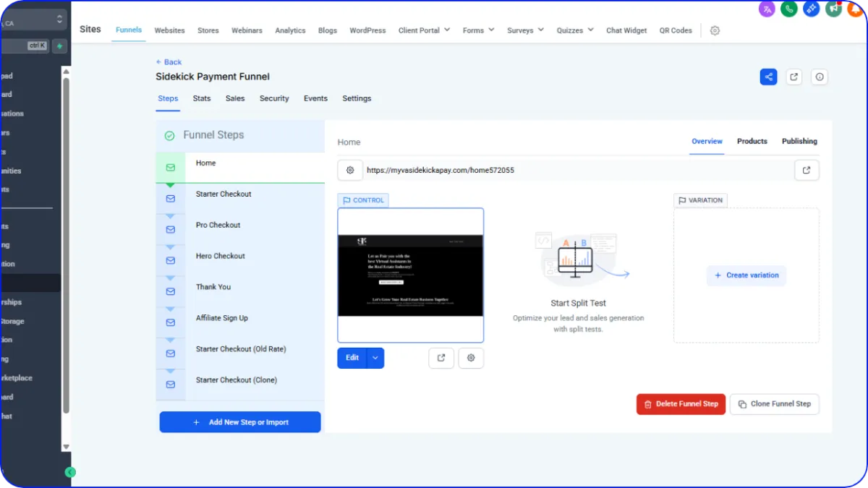Screen dimensions: 868x488
Task: Click envelope icon for Hero Checkout step
Action: click(171, 260)
